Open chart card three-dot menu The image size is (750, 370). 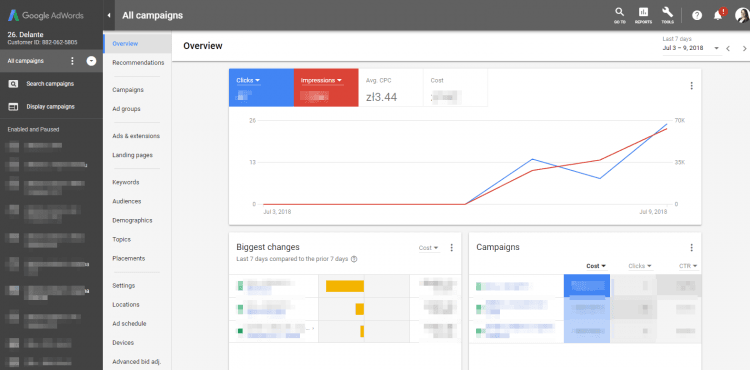(691, 86)
